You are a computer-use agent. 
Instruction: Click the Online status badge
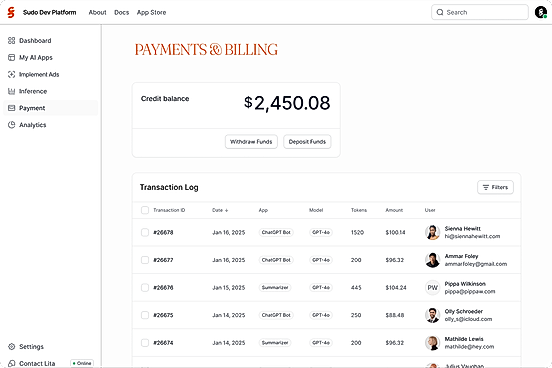click(x=82, y=363)
